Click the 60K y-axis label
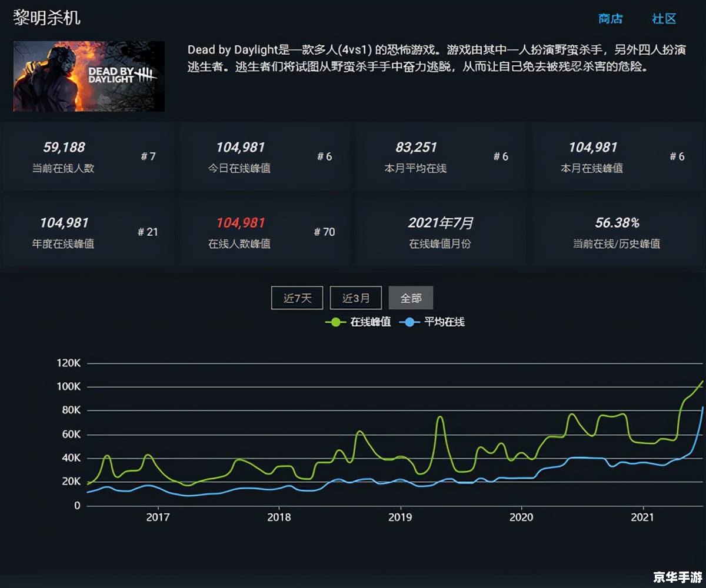 (71, 435)
